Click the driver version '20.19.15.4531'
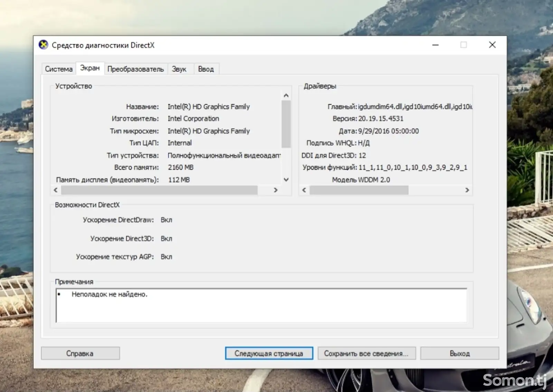 tap(381, 119)
